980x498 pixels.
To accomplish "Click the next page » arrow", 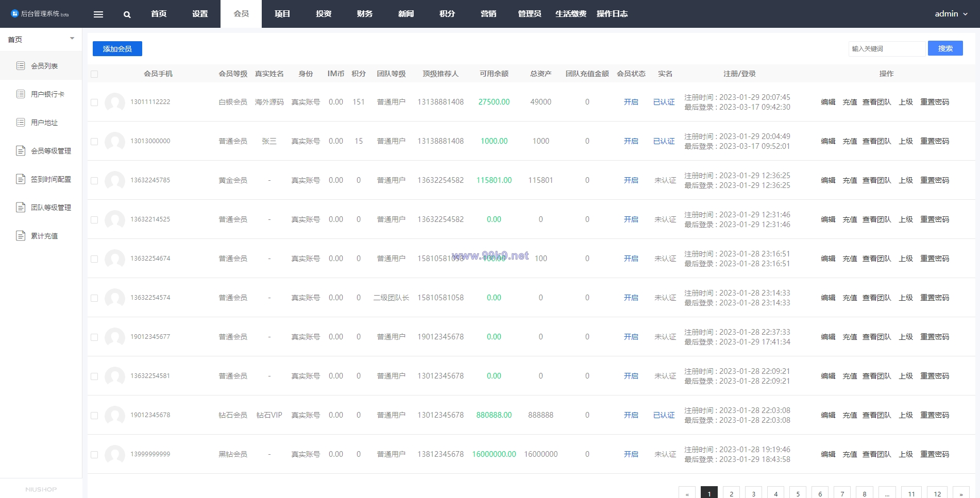I will [x=961, y=493].
